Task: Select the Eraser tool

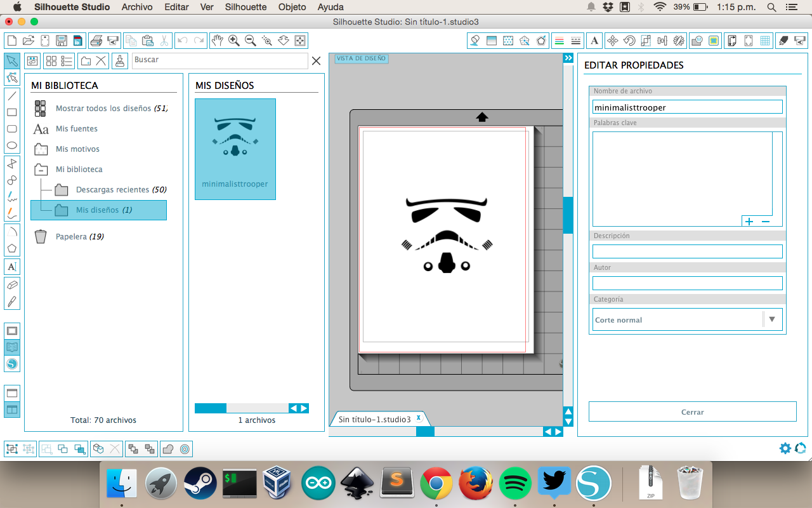Action: (11, 284)
